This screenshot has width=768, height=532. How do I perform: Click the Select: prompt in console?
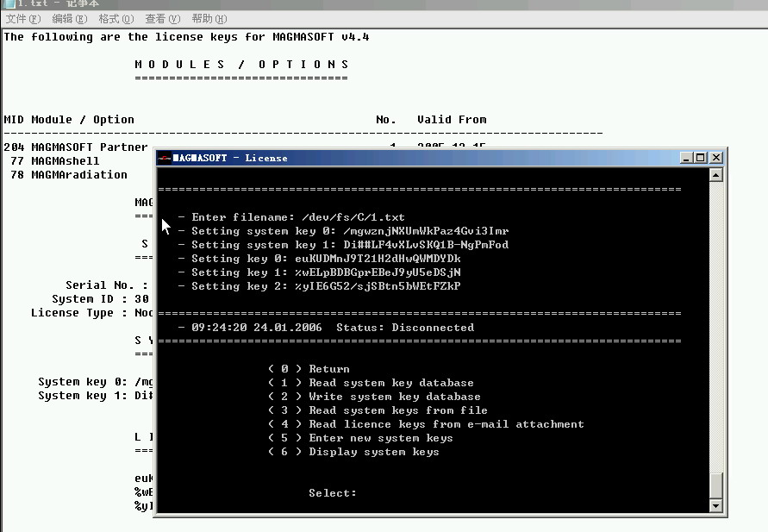tap(333, 493)
